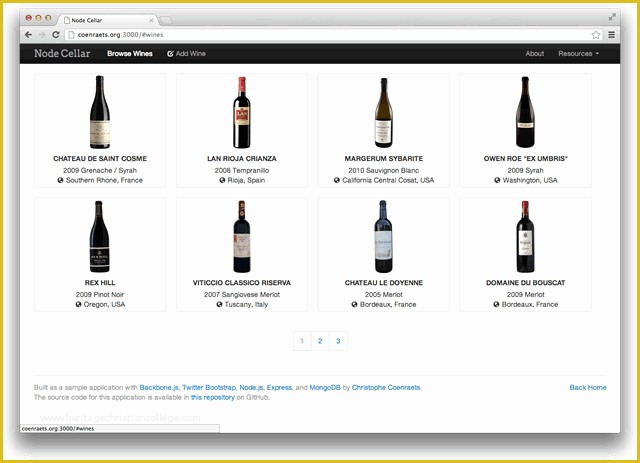This screenshot has height=463, width=640.
Task: Go to pagination page 1
Action: point(302,341)
